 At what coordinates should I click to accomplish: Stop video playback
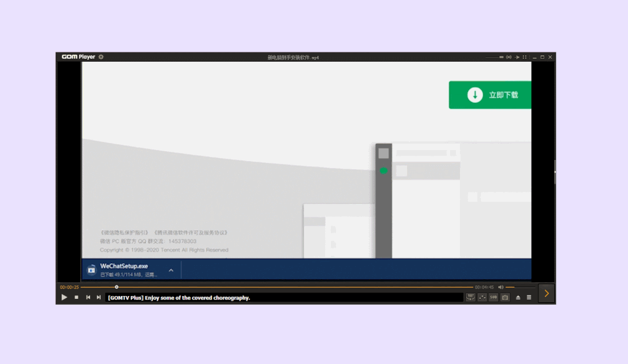(x=77, y=298)
